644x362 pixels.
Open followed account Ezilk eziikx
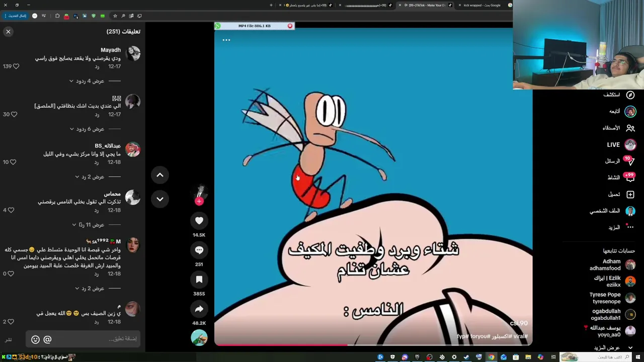(x=614, y=282)
